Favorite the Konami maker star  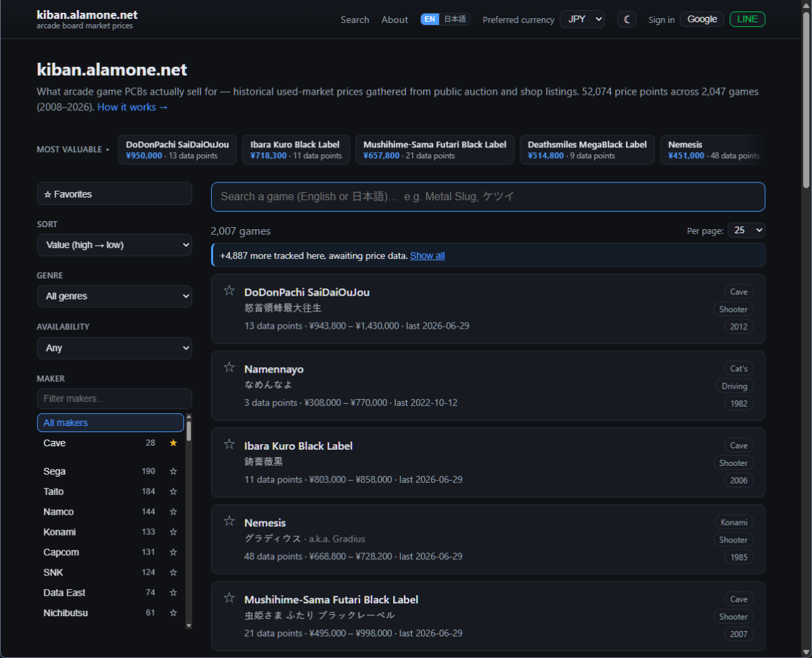pyautogui.click(x=173, y=532)
